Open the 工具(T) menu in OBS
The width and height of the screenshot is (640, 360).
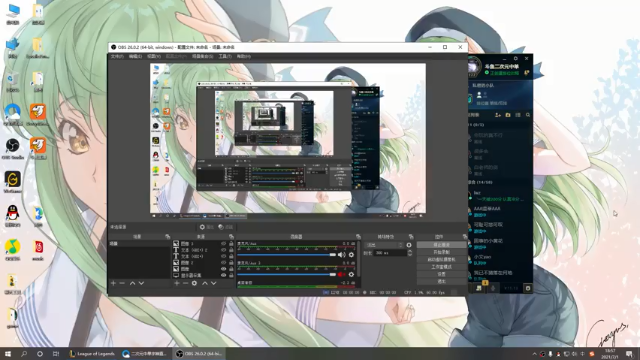[224, 56]
